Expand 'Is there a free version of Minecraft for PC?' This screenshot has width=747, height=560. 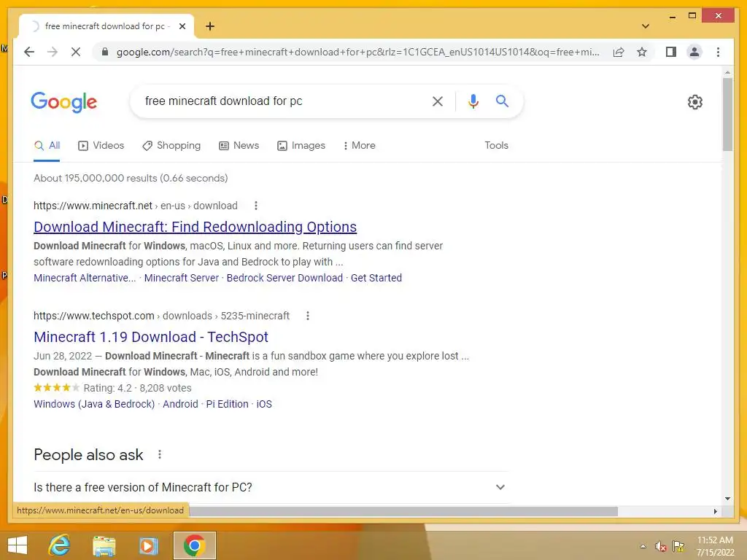[x=270, y=487]
